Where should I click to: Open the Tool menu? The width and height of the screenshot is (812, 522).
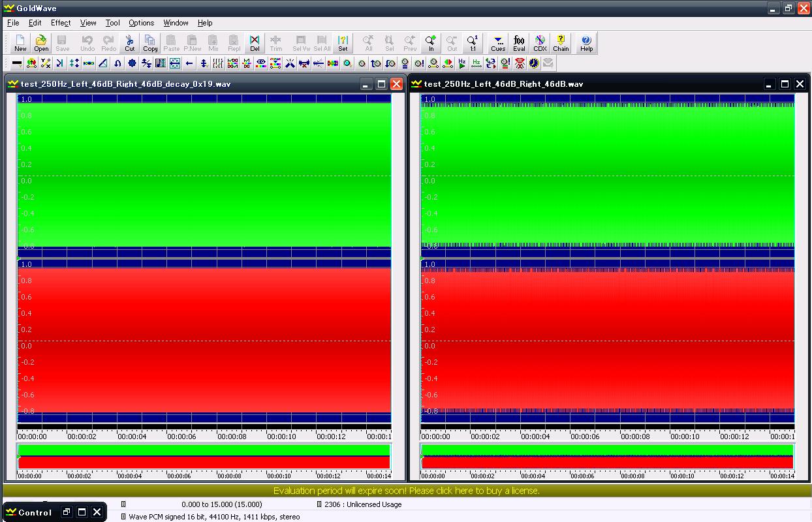(113, 23)
